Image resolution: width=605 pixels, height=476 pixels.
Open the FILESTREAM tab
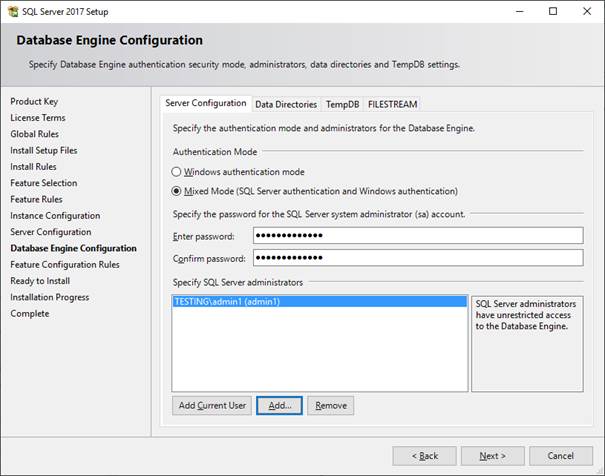392,105
